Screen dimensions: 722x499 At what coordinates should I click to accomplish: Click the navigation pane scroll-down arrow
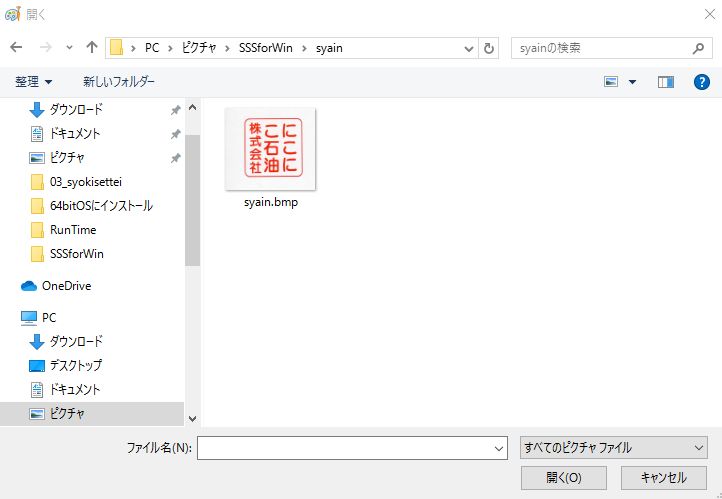[x=192, y=418]
